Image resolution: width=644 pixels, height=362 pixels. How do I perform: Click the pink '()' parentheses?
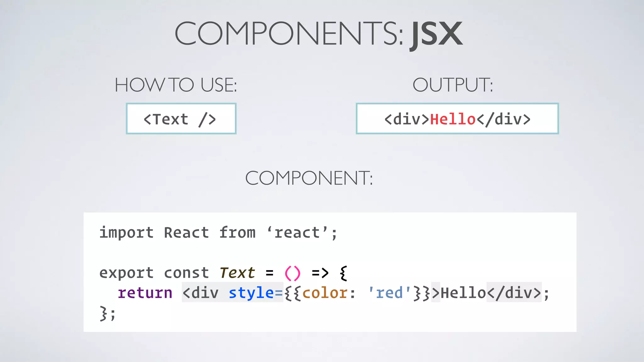[x=292, y=273]
